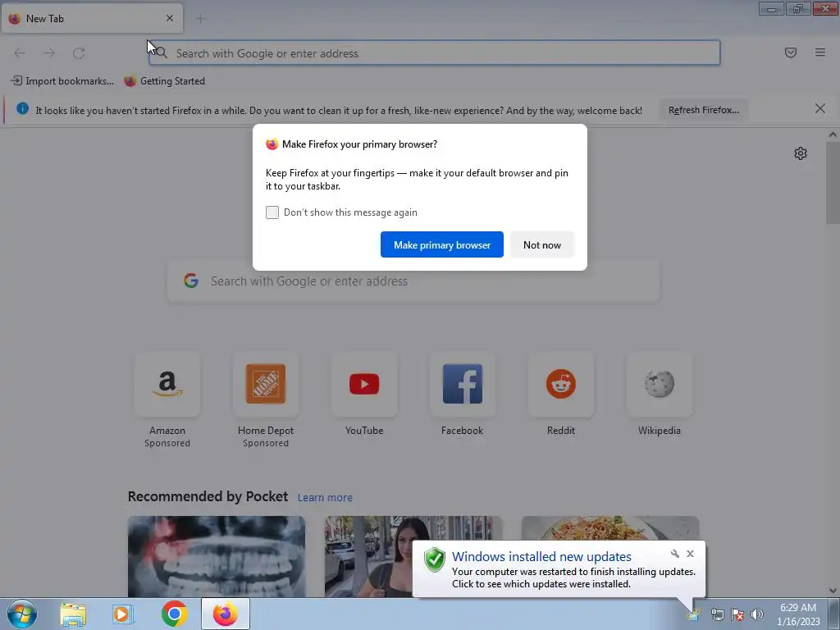Click the volume speaker tray icon

(x=757, y=614)
